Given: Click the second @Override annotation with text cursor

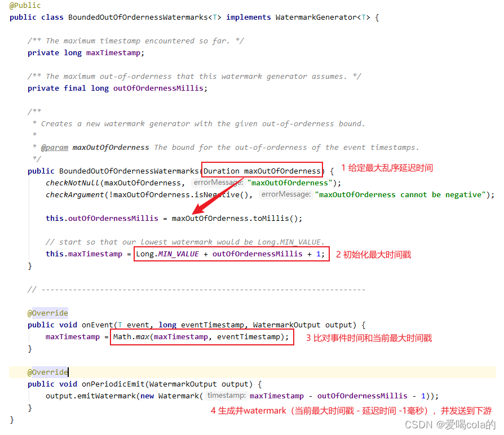Looking at the screenshot, I should click(x=47, y=372).
